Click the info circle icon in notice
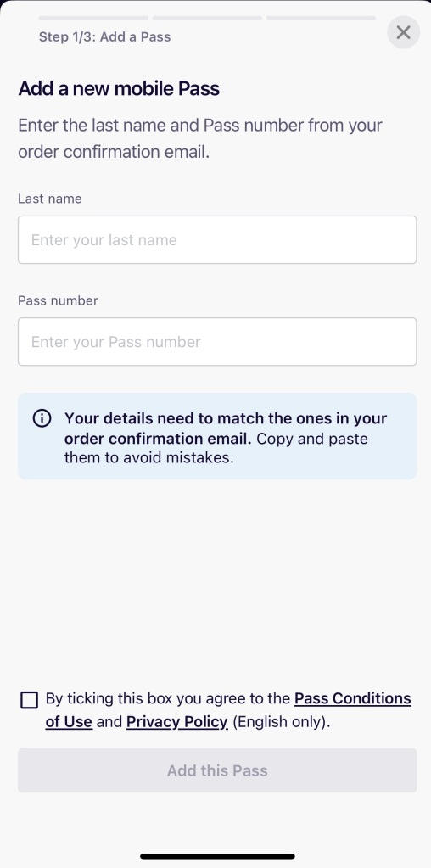 42,418
